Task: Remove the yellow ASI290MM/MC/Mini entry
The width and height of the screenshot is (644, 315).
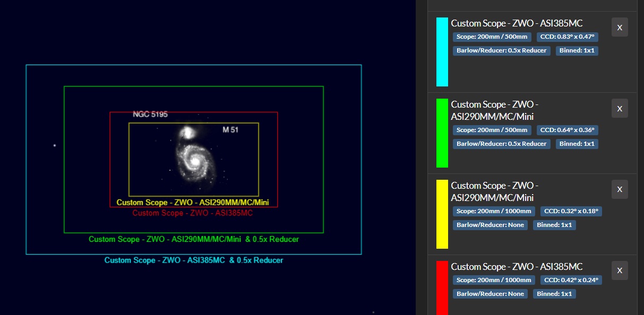Action: tap(620, 189)
